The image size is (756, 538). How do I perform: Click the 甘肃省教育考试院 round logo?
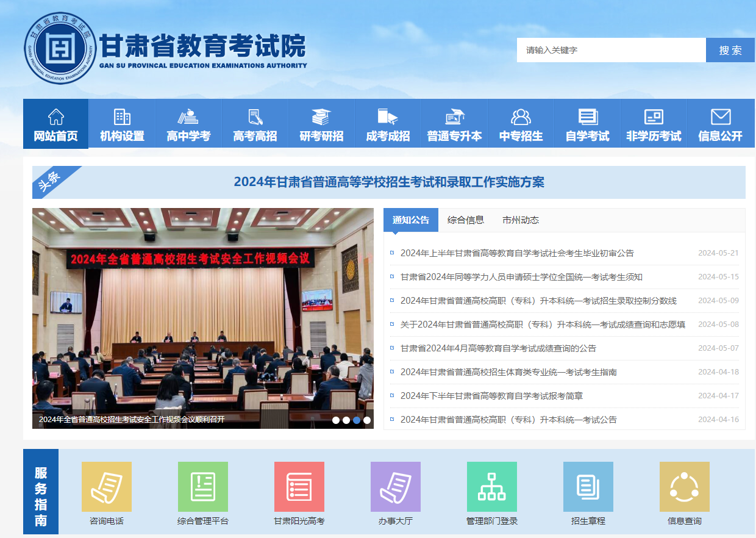tap(60, 48)
